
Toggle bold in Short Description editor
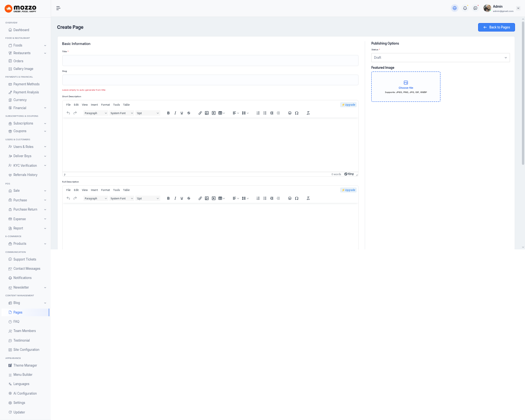coord(168,113)
